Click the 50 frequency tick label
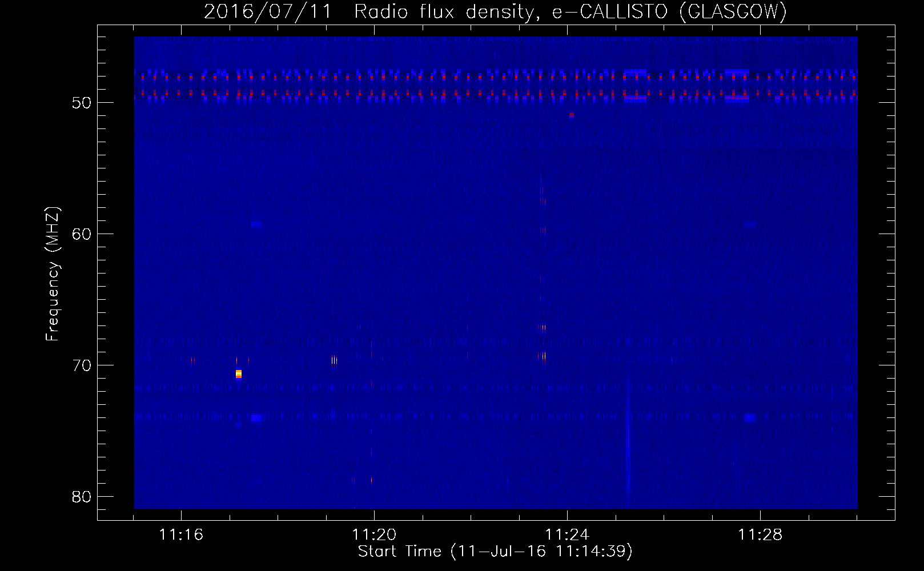This screenshot has width=924, height=571. pyautogui.click(x=82, y=103)
